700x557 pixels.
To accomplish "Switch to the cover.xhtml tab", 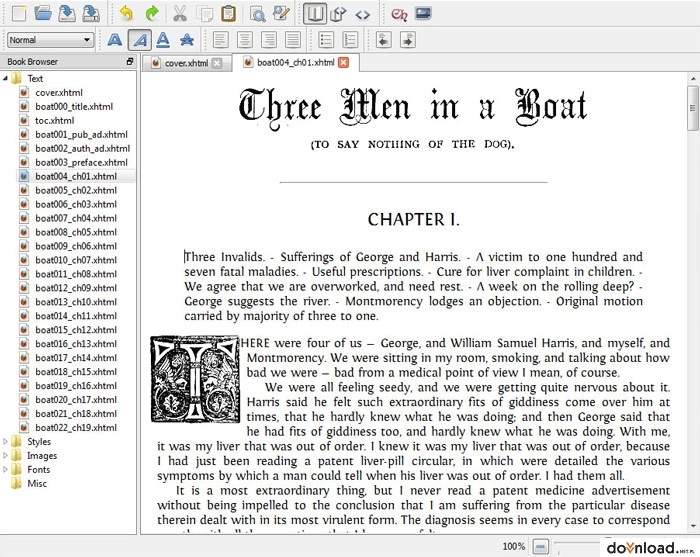I will click(x=186, y=63).
